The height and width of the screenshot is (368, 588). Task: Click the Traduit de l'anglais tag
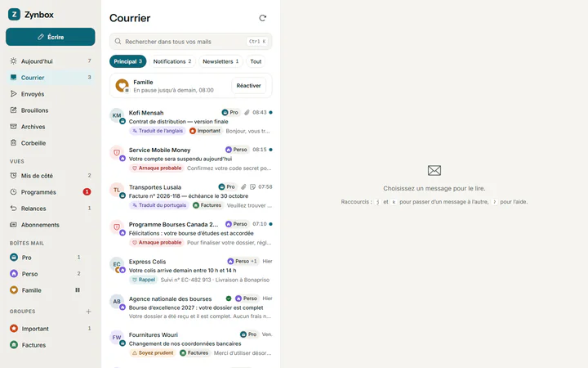point(158,131)
